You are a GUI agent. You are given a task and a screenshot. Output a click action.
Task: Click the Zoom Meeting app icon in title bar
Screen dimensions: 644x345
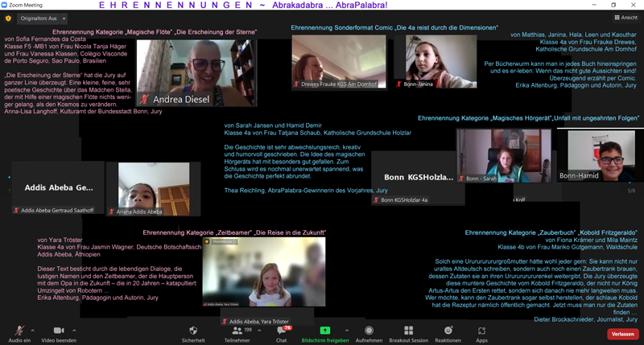tap(4, 5)
